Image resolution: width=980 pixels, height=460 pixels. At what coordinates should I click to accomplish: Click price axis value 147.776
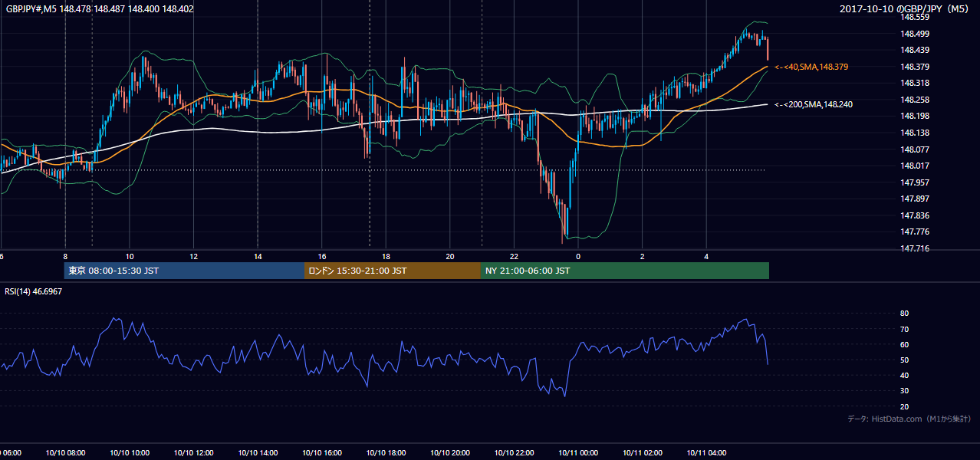click(x=915, y=232)
